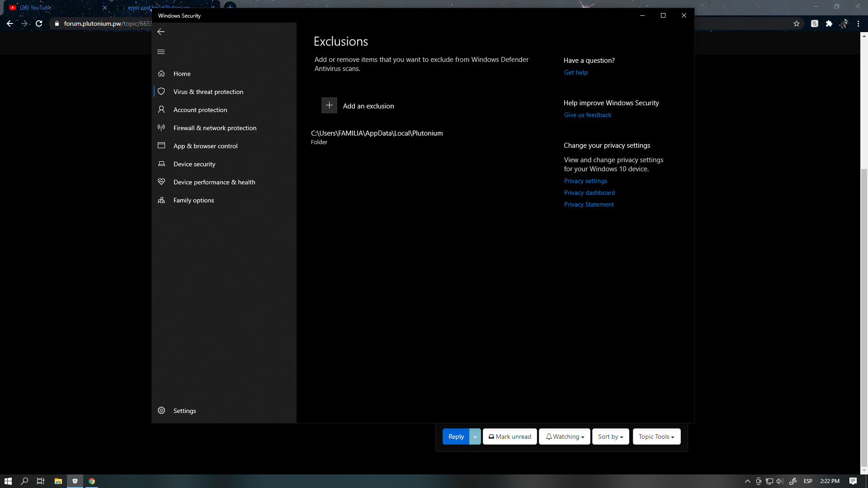Screen dimensions: 868x488
Task: Minimize the Windows Security window
Action: [642, 15]
